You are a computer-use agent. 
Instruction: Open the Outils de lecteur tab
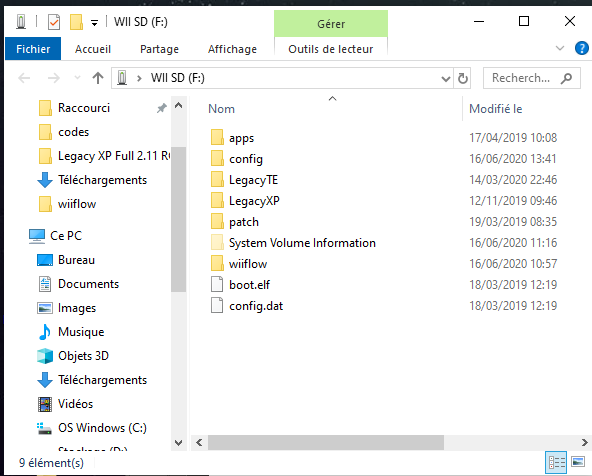pyautogui.click(x=331, y=49)
